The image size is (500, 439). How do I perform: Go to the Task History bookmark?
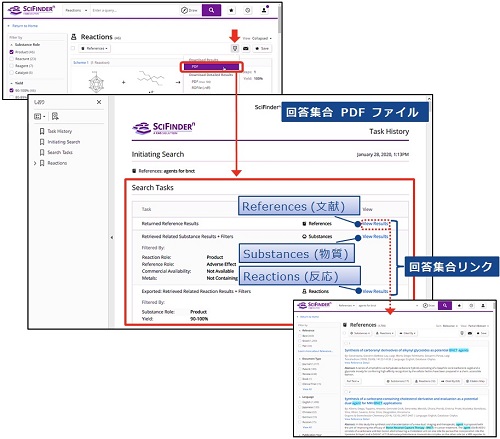[60, 131]
